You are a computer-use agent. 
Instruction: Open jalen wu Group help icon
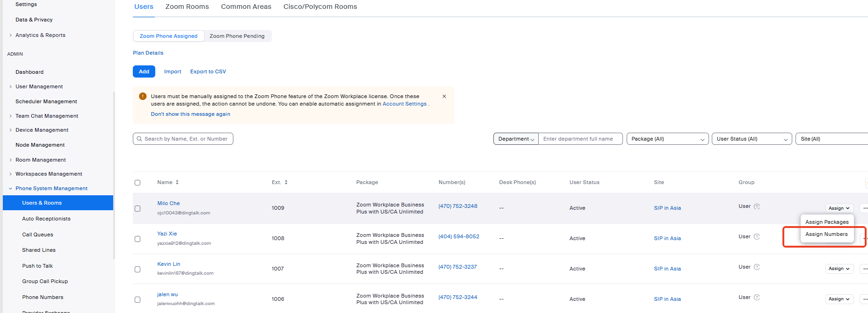(x=757, y=298)
